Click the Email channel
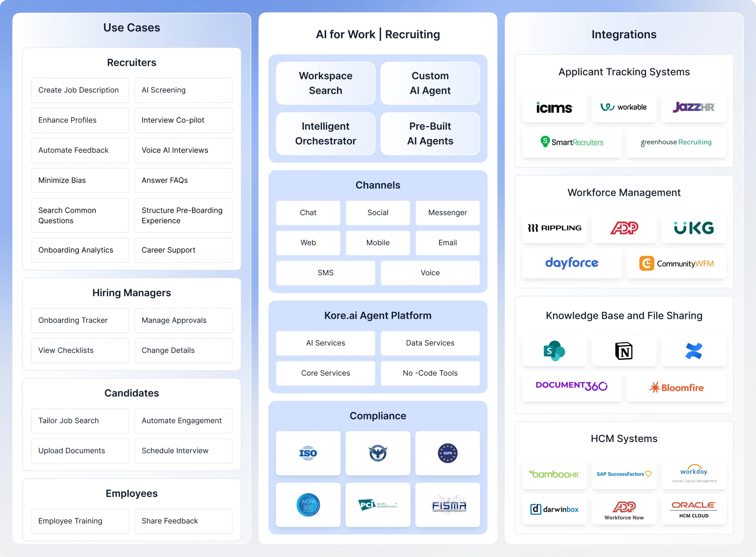The height and width of the screenshot is (557, 756). (x=448, y=243)
